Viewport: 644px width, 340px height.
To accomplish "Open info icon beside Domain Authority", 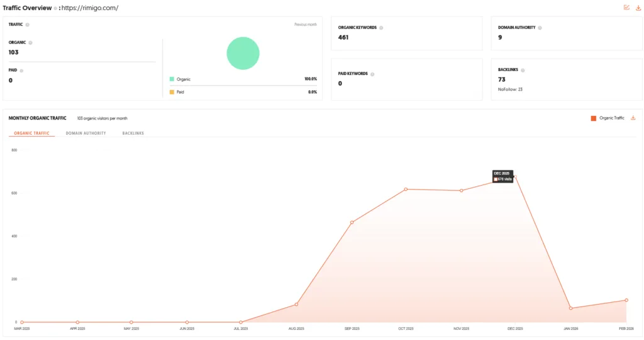I will click(x=540, y=28).
